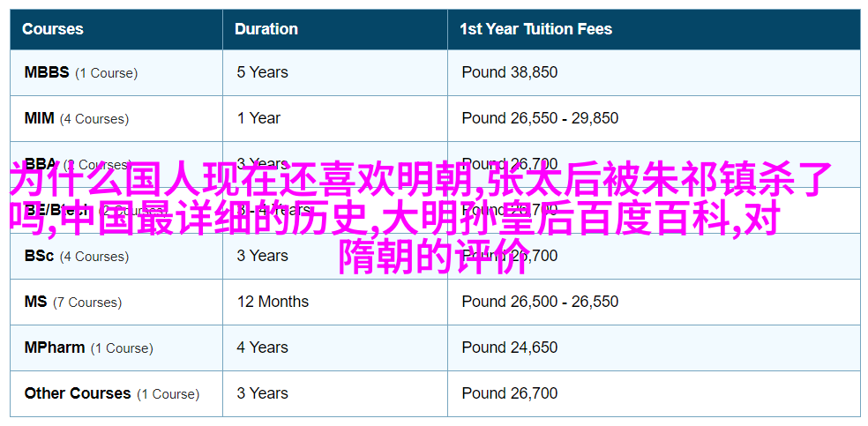Open the MBBS course link

coord(47,72)
